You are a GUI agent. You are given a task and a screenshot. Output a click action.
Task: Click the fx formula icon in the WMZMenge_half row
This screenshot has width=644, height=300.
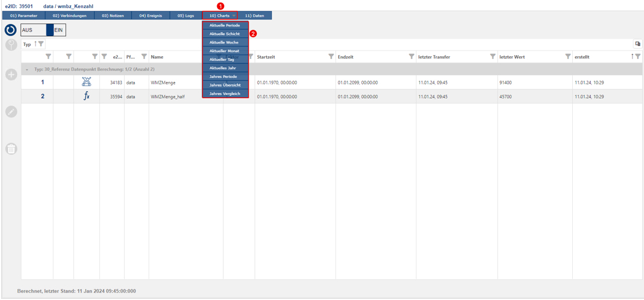point(87,97)
